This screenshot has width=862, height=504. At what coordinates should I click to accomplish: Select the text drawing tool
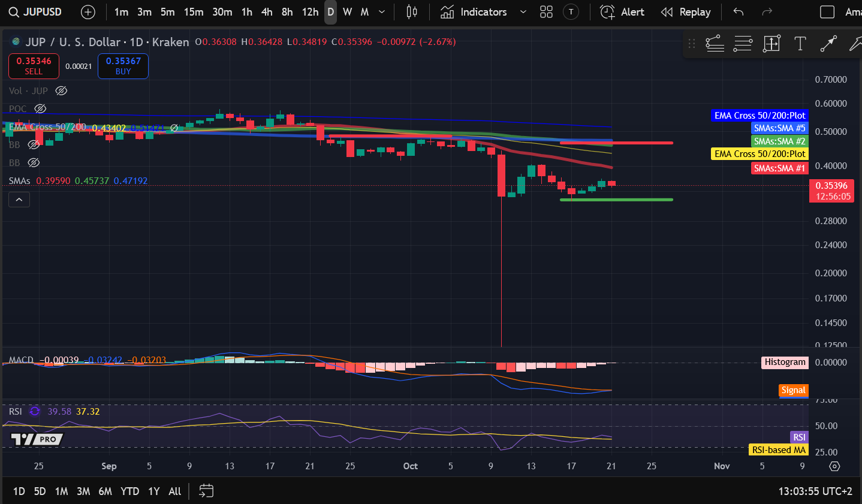pos(800,44)
